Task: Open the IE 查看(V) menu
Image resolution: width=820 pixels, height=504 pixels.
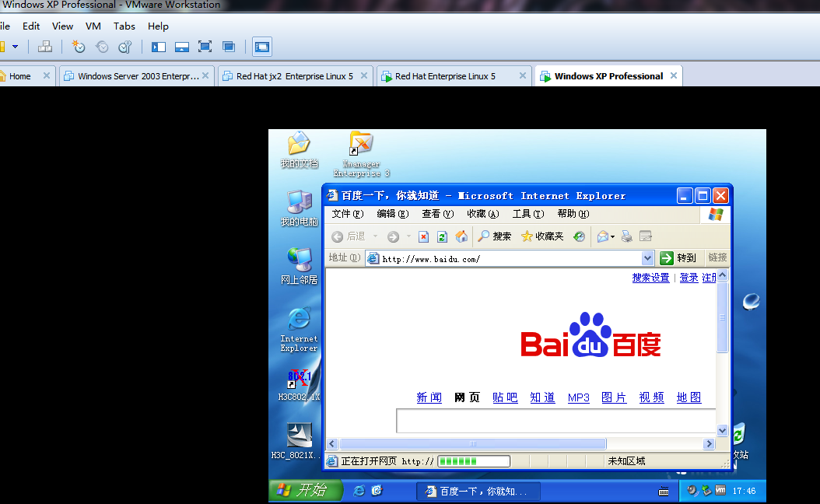Action: tap(438, 214)
